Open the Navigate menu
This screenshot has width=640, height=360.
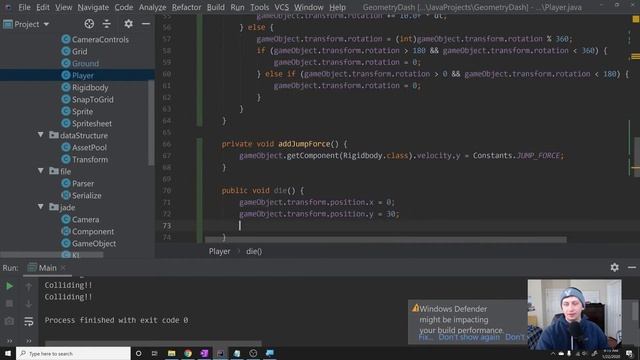(93, 7)
